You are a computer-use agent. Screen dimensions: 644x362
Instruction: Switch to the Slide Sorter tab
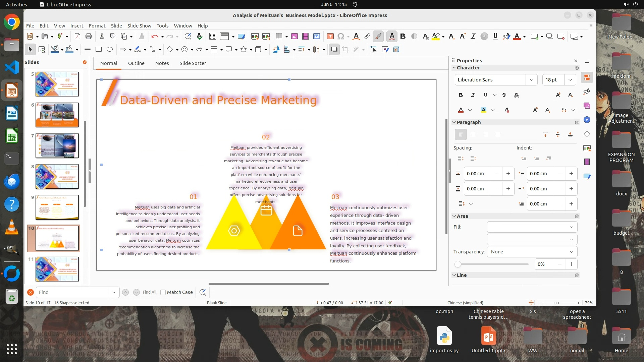click(193, 63)
